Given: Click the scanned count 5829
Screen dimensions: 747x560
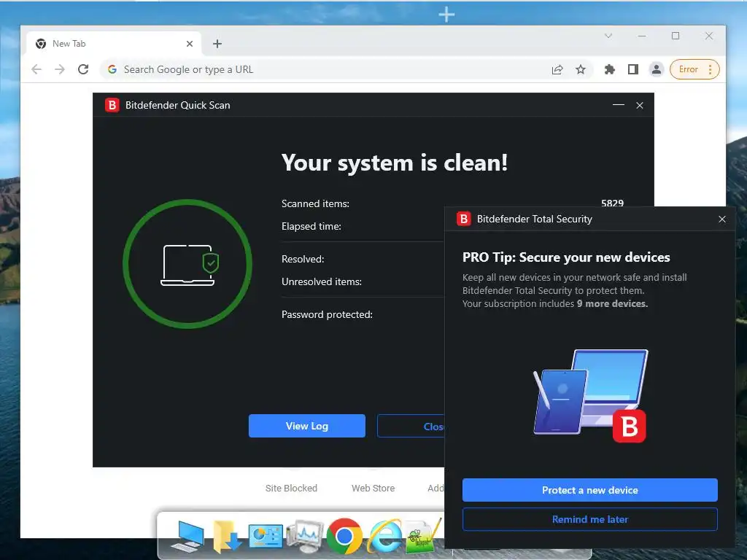Looking at the screenshot, I should [612, 203].
